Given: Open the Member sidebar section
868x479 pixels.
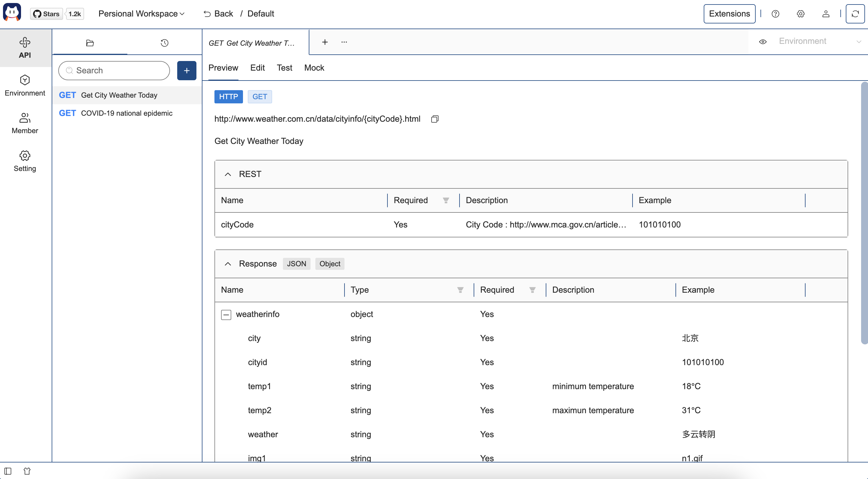Looking at the screenshot, I should [x=25, y=124].
